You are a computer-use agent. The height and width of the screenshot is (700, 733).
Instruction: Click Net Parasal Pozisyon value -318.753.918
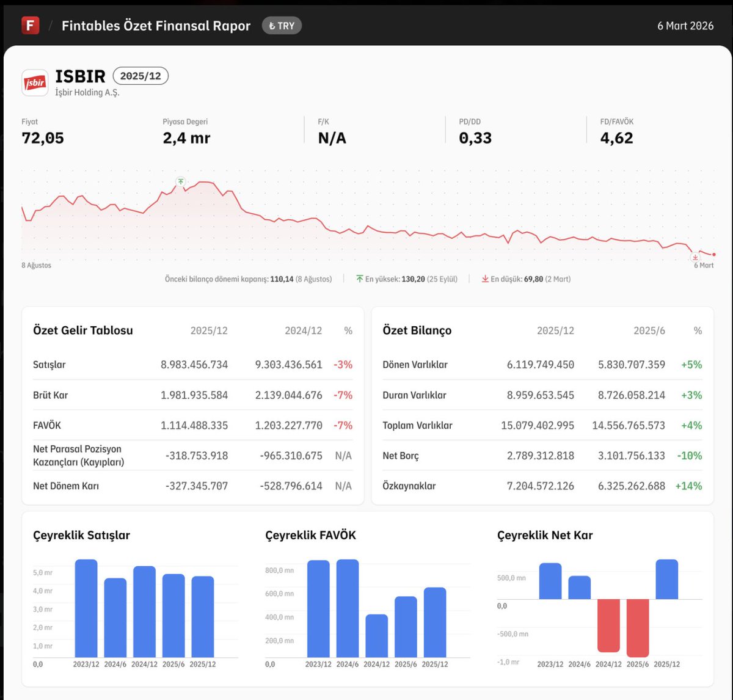(197, 456)
